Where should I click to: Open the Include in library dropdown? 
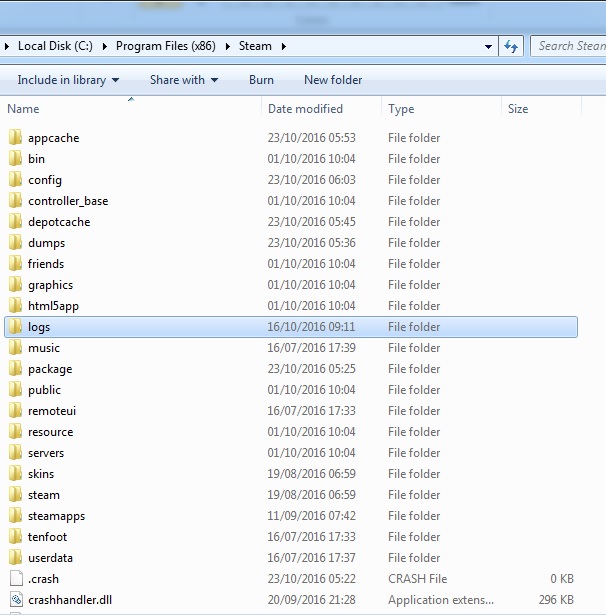68,80
